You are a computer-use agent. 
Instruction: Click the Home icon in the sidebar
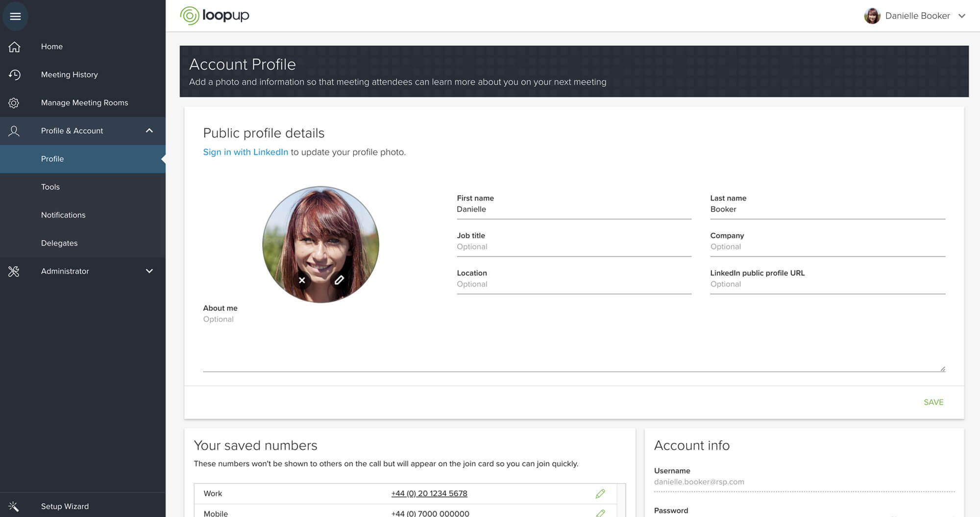14,47
